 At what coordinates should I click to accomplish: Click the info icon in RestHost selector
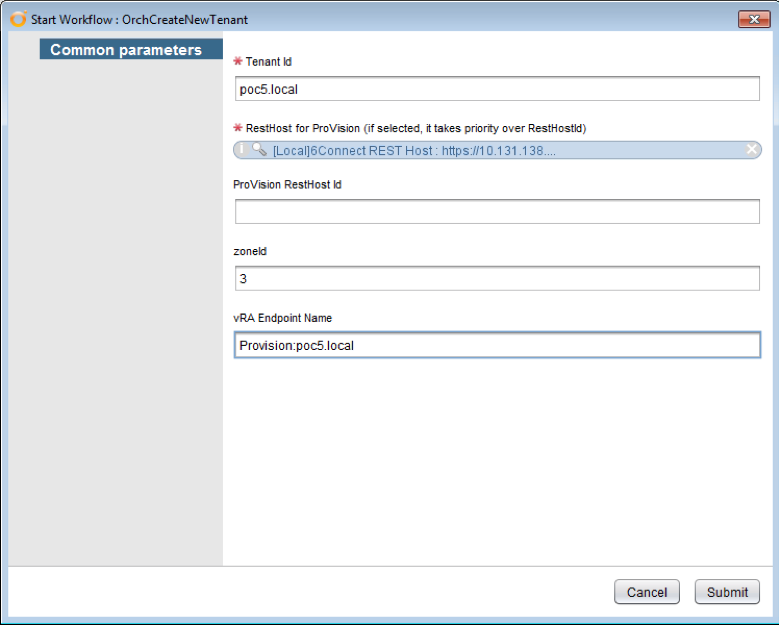[242, 149]
